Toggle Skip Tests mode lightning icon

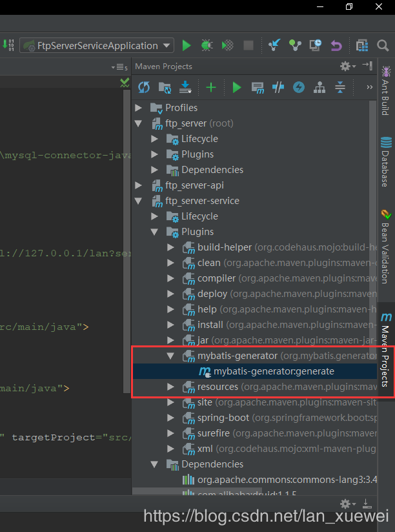tap(299, 88)
